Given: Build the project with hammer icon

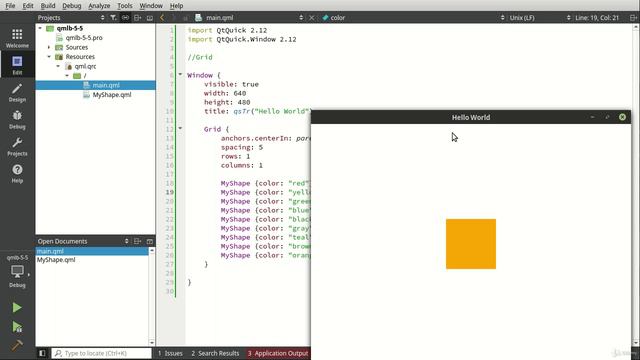Looking at the screenshot, I should pos(17,345).
